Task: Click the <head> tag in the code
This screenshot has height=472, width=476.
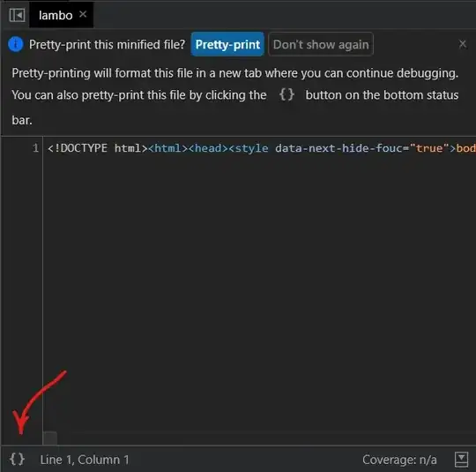Action: [208, 148]
